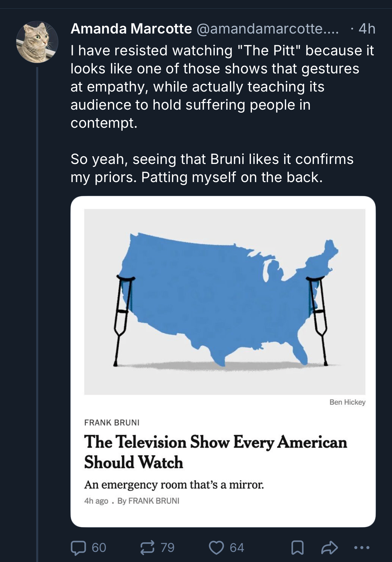The image size is (392, 562).
Task: Click the @amandamarcotte handle
Action: click(267, 29)
